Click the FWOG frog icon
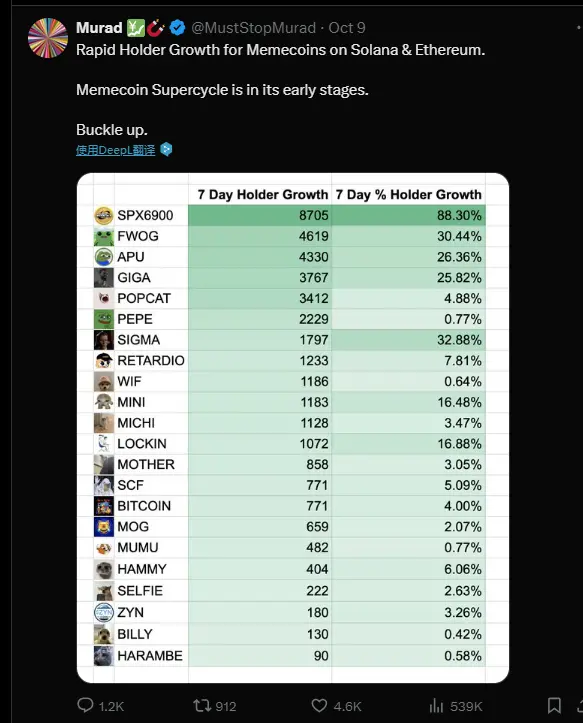 [104, 236]
